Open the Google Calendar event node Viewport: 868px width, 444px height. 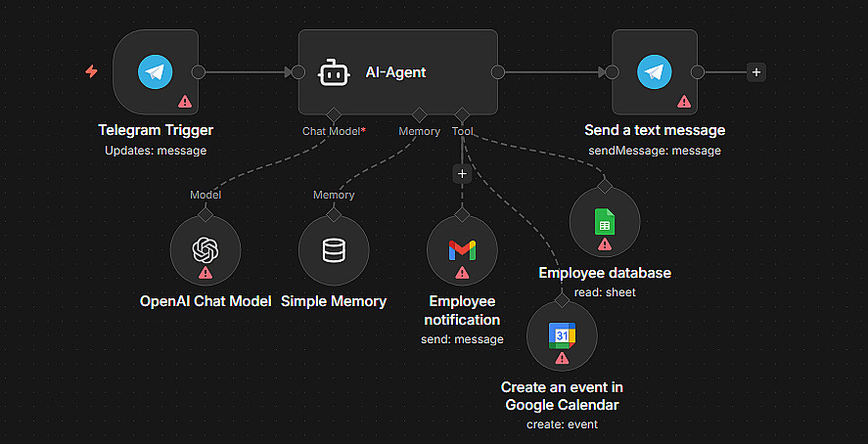(x=562, y=335)
